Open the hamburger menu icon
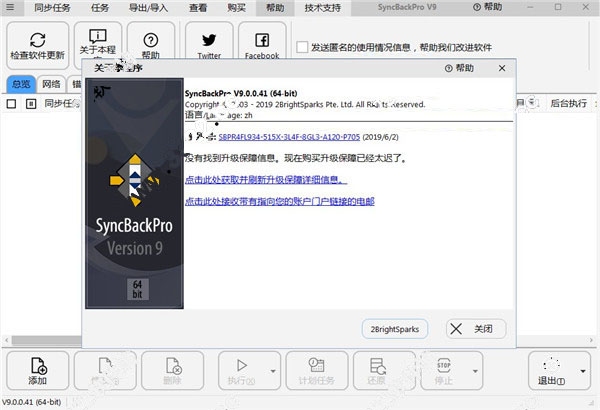This screenshot has width=600, height=410. 10,7
